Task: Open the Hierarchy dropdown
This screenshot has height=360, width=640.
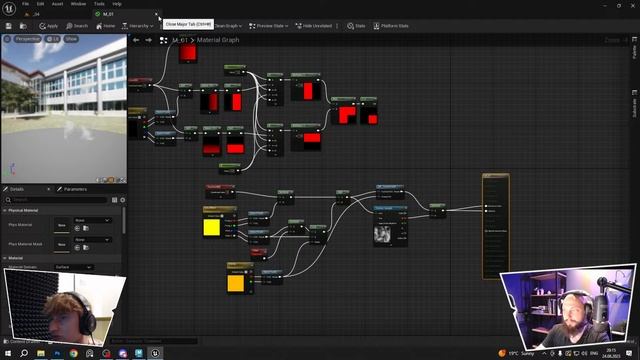Action: [138, 26]
